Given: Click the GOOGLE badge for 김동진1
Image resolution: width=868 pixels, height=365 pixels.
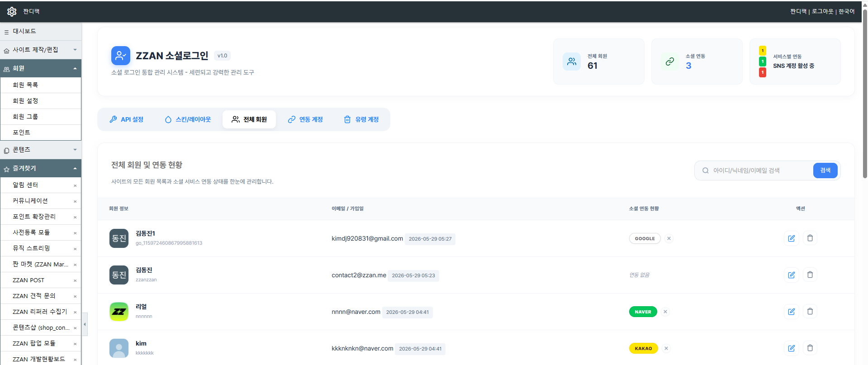Looking at the screenshot, I should 645,238.
